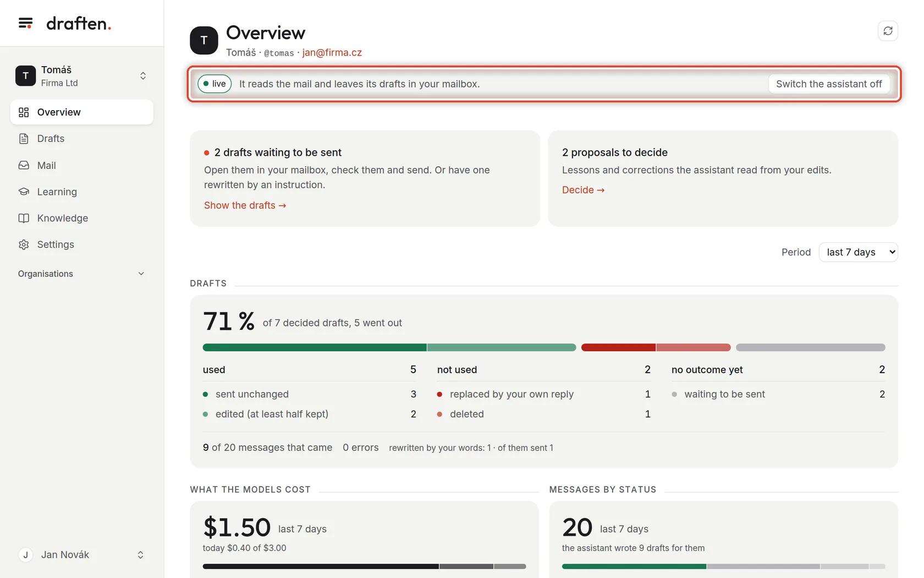The height and width of the screenshot is (578, 924).
Task: Click the Jan Novák J avatar
Action: [x=25, y=555]
